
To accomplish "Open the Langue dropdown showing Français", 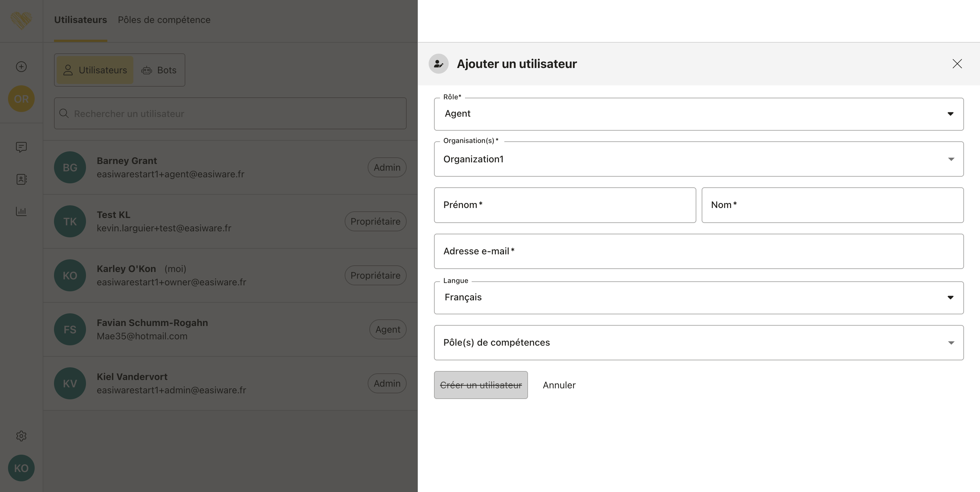I will click(x=698, y=297).
